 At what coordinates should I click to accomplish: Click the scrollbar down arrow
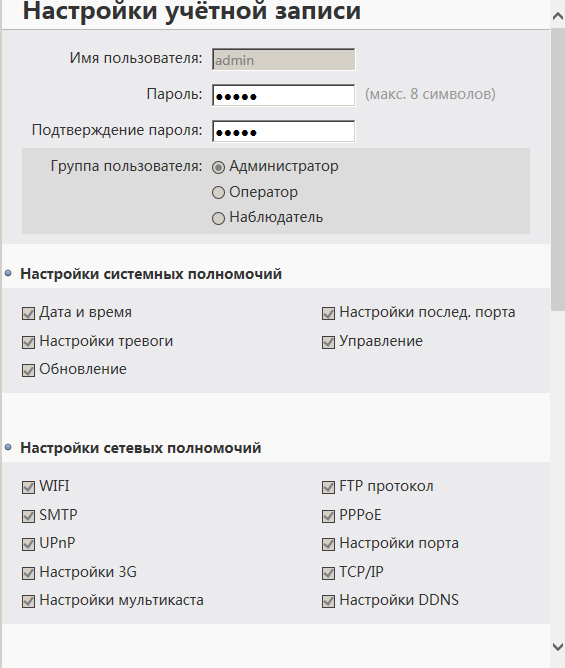pos(558,647)
